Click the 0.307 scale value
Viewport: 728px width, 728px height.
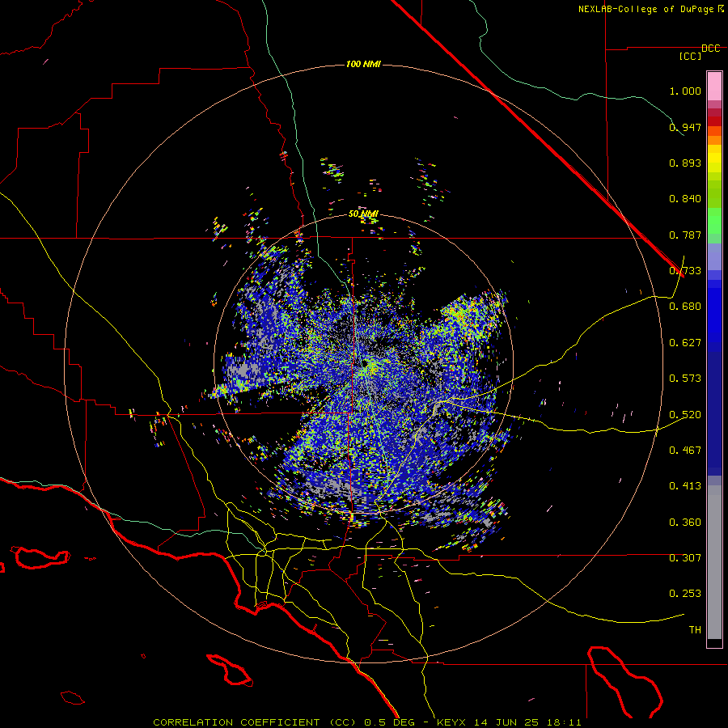685,558
